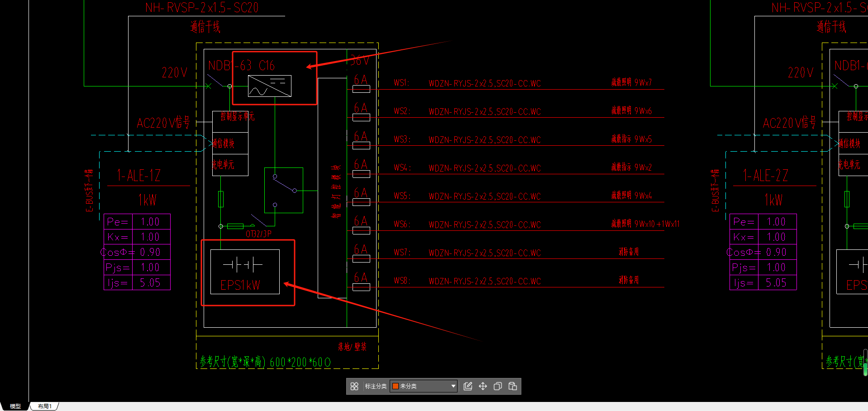Image resolution: width=868 pixels, height=411 pixels.
Task: Select the 6A label on WS4 row
Action: coord(361,164)
